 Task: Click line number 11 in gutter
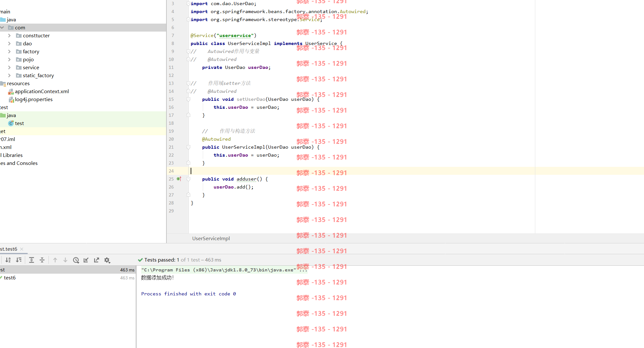click(x=171, y=67)
